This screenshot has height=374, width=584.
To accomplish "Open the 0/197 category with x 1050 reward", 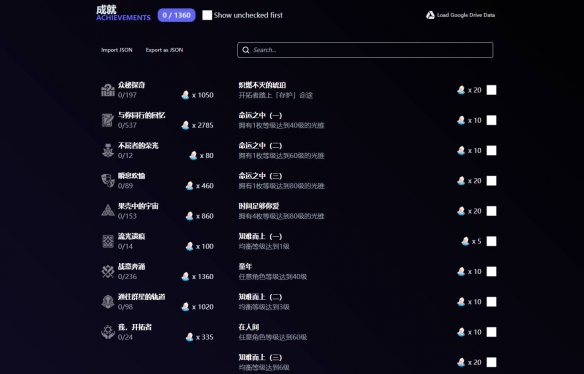I will click(x=157, y=90).
